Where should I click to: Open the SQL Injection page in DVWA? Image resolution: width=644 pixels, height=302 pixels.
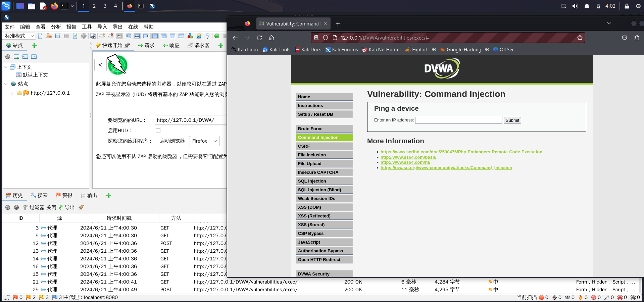coord(325,181)
